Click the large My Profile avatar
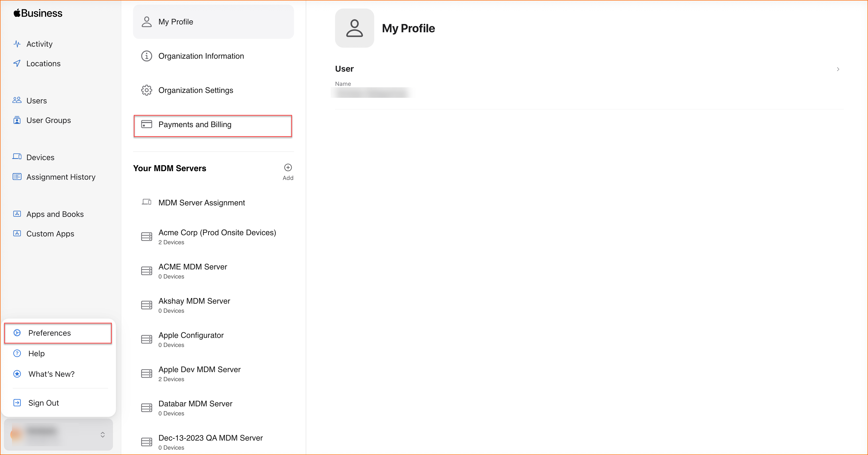868x455 pixels. pos(354,28)
